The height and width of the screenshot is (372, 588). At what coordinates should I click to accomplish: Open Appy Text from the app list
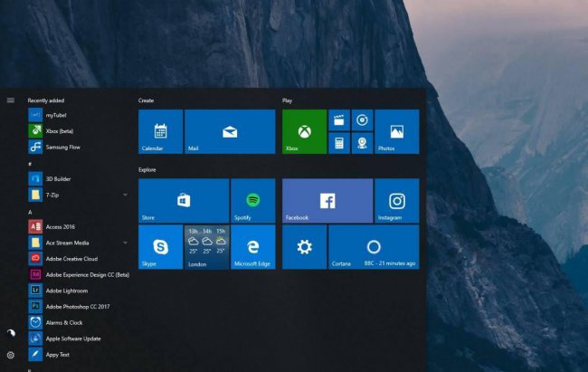pos(79,355)
